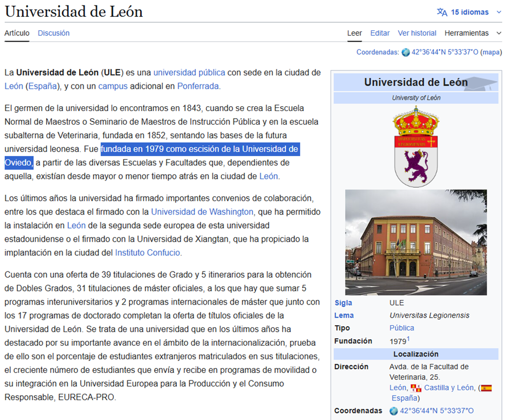
Task: Click 'Universitas Legionensis' motto text
Action: 429,315
